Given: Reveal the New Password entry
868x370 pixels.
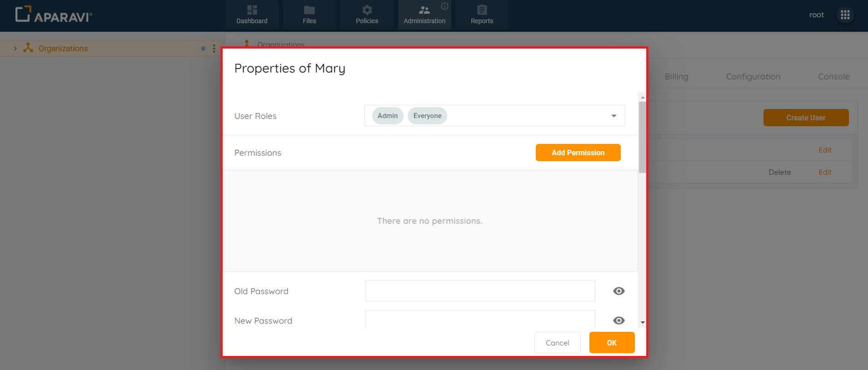Looking at the screenshot, I should click(x=618, y=321).
